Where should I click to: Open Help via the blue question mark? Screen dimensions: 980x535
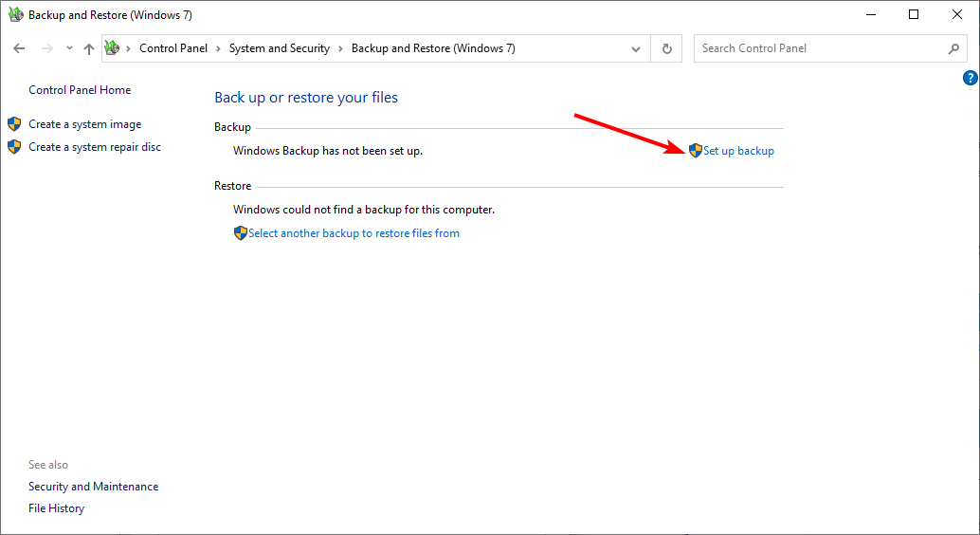click(x=970, y=78)
